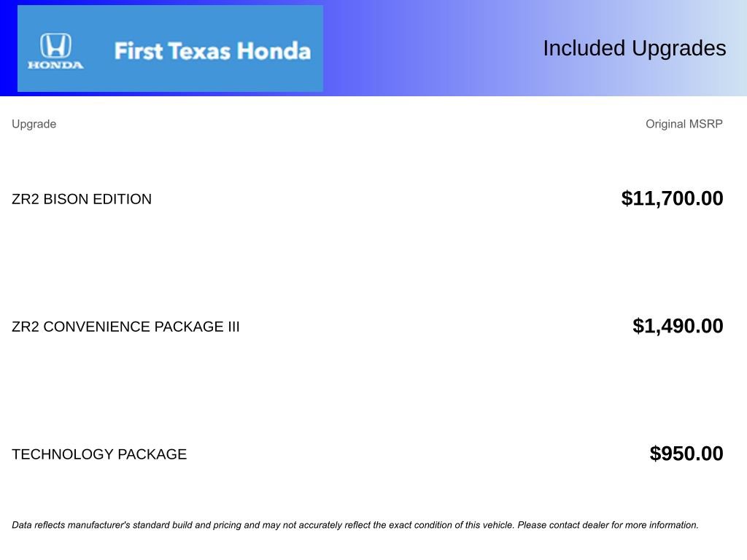Viewport: 747px width, 560px height.
Task: Select the Included Upgrades heading
Action: [x=634, y=48]
